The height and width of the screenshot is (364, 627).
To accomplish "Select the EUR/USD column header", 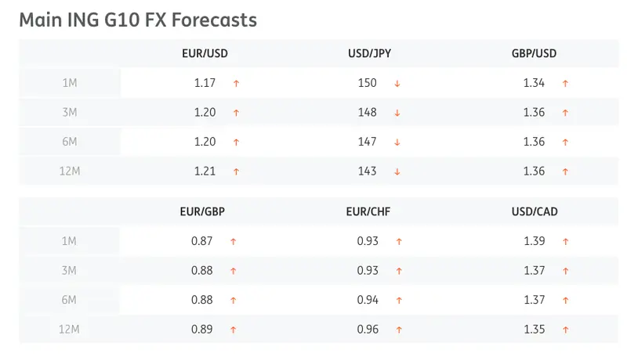I will point(205,54).
